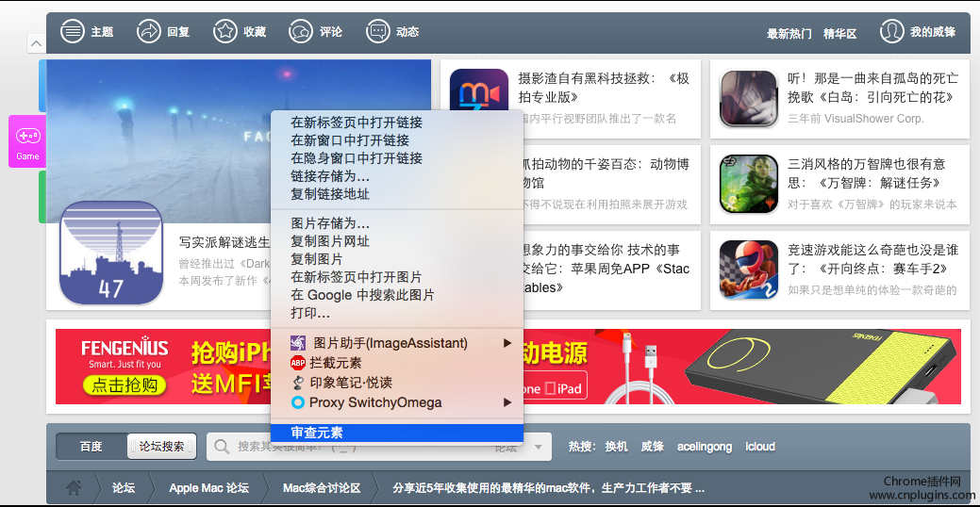Screen dimensions: 980x507
Task: Choose 在隐身窗口中打开链接
Action: [x=397, y=158]
